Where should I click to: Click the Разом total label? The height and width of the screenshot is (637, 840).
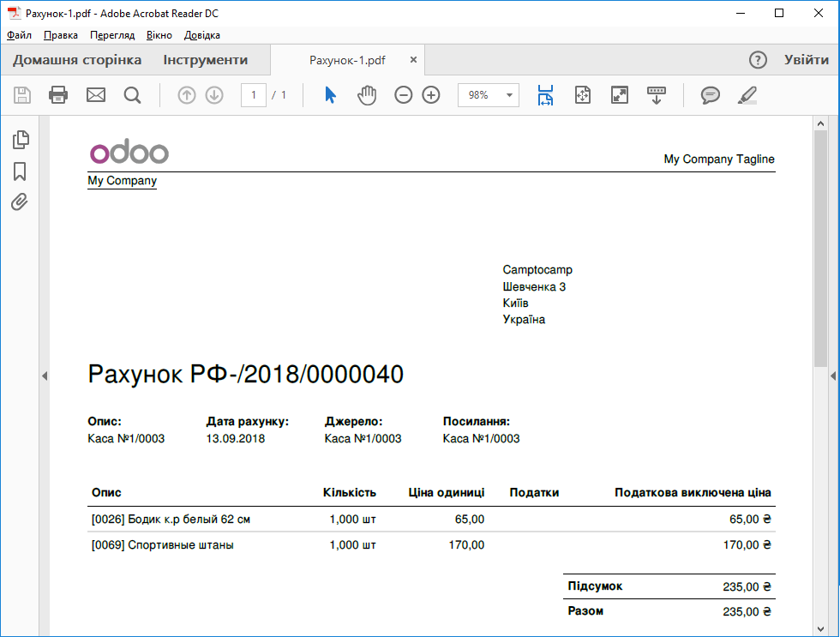pos(585,611)
